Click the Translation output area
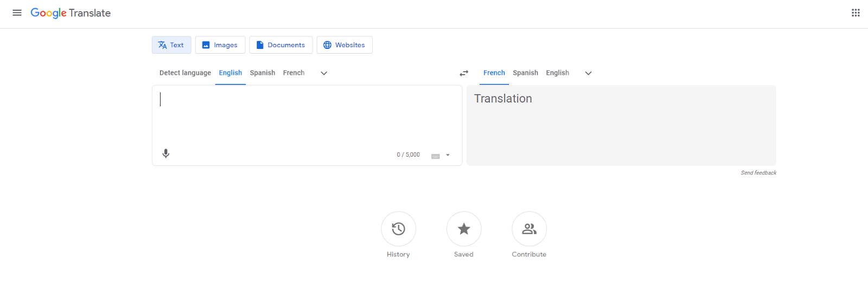Viewport: 868px width, 303px height. 621,125
